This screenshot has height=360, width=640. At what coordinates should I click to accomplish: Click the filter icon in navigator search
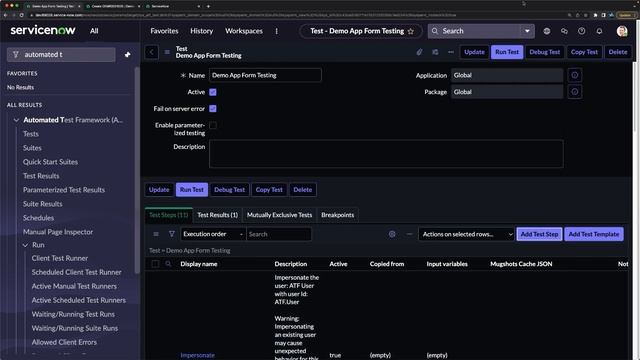point(16,54)
